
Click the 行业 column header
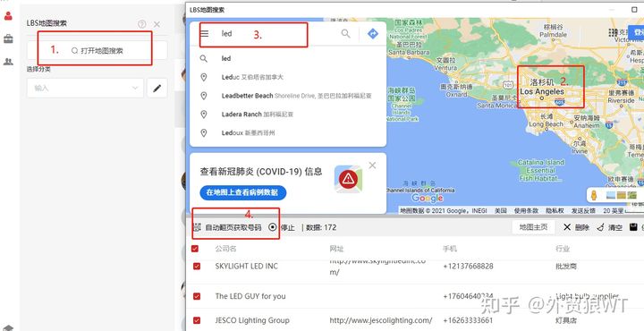coord(563,249)
